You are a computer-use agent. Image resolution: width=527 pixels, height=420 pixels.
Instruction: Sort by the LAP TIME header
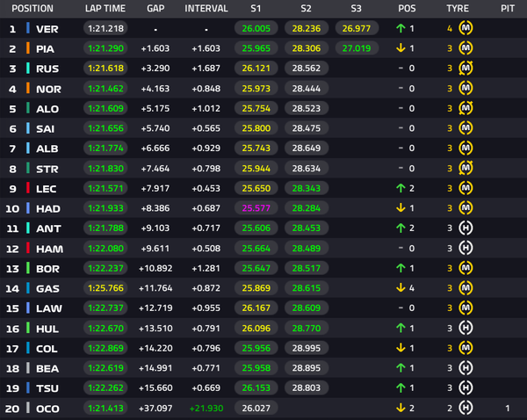(105, 9)
